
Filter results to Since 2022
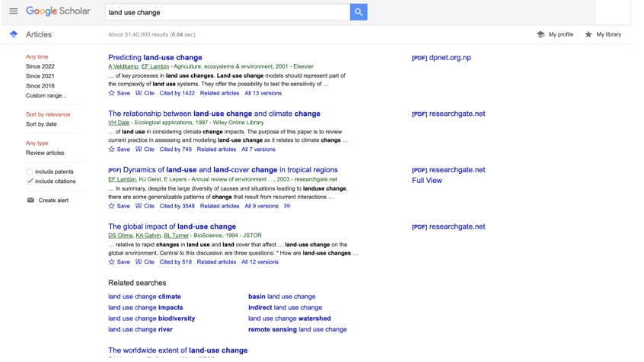point(40,66)
